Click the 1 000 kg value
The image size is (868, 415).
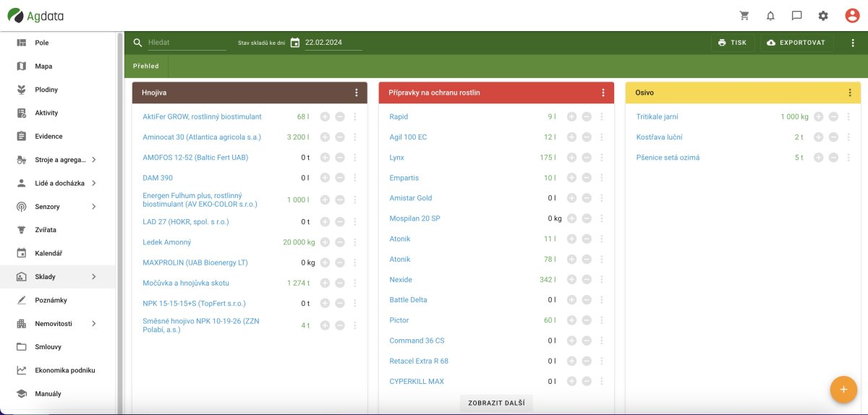coord(794,116)
